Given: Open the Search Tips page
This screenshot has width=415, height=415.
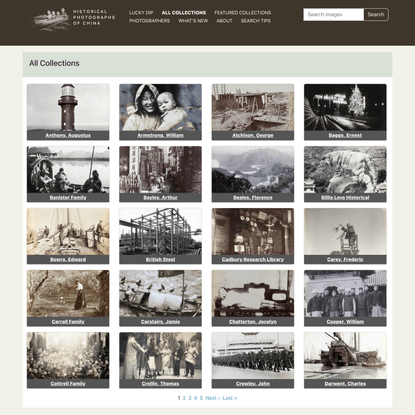Looking at the screenshot, I should coord(256,21).
